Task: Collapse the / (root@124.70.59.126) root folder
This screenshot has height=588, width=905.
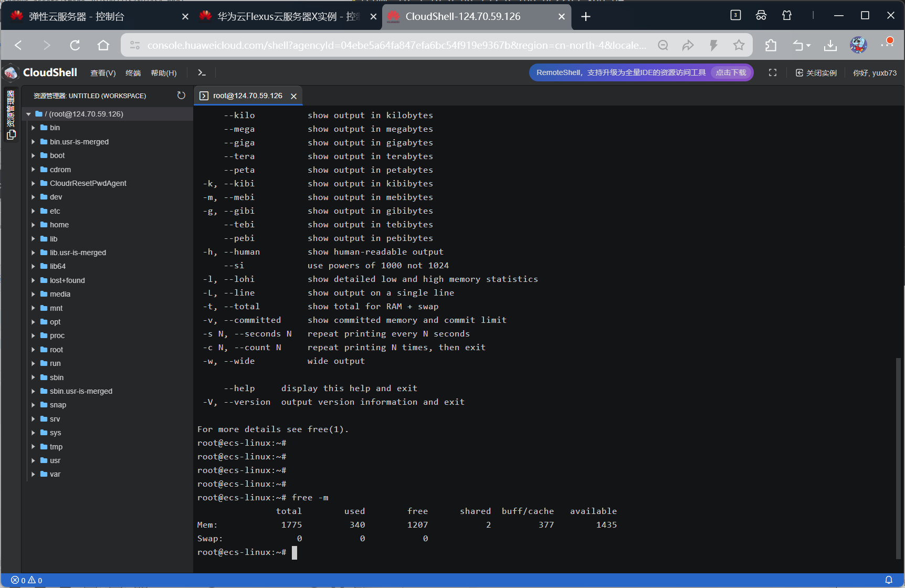Action: [28, 114]
